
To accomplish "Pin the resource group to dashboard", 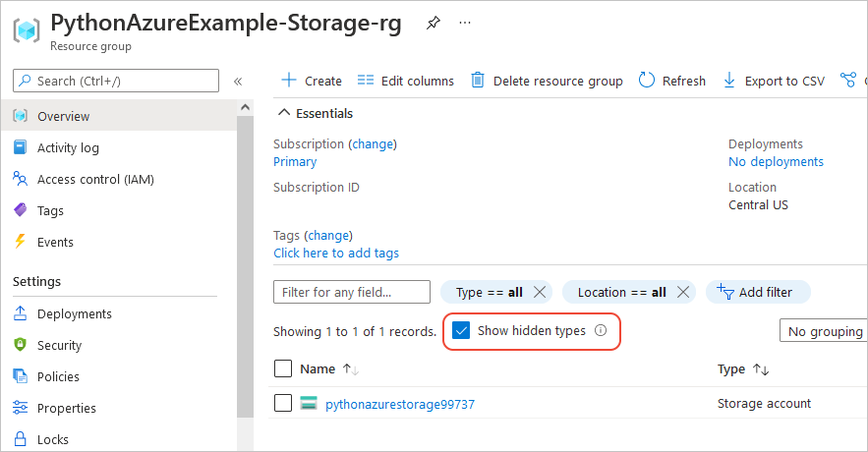I will tap(434, 24).
